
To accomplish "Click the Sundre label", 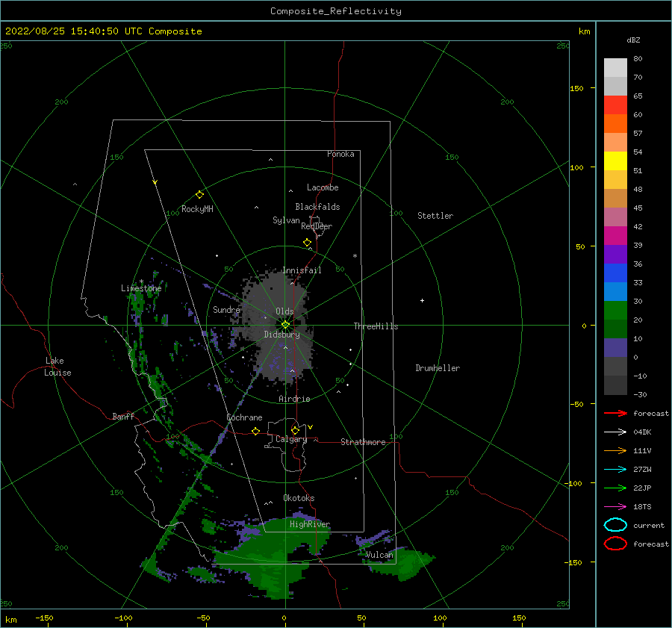I will [x=226, y=309].
